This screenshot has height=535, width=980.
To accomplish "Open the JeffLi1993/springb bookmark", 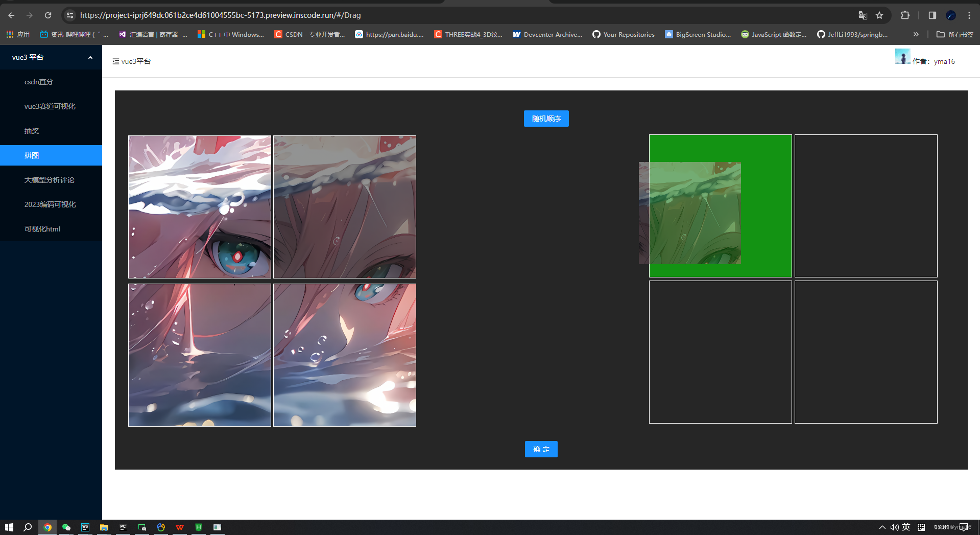I will click(852, 34).
